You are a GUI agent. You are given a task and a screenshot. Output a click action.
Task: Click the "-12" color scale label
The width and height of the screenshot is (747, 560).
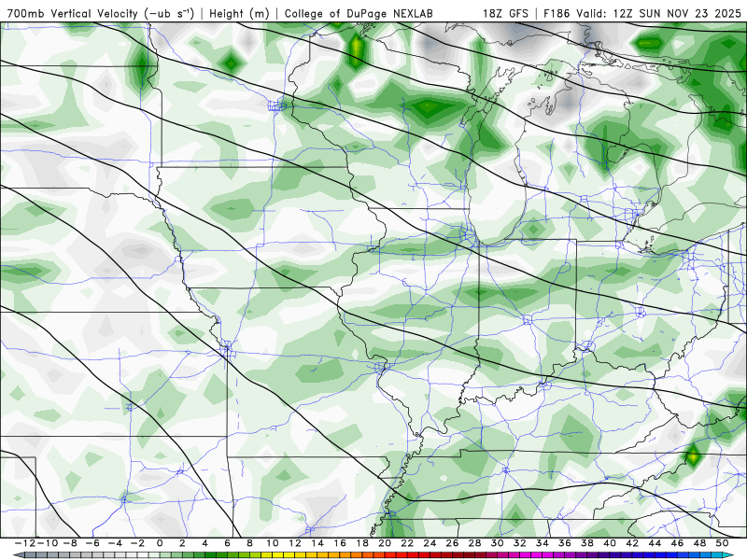tap(25, 543)
